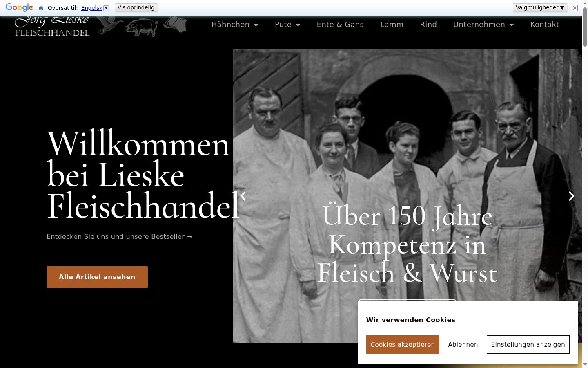
Task: Click the Über 150 Jahre Kompetenz headline
Action: [407, 245]
